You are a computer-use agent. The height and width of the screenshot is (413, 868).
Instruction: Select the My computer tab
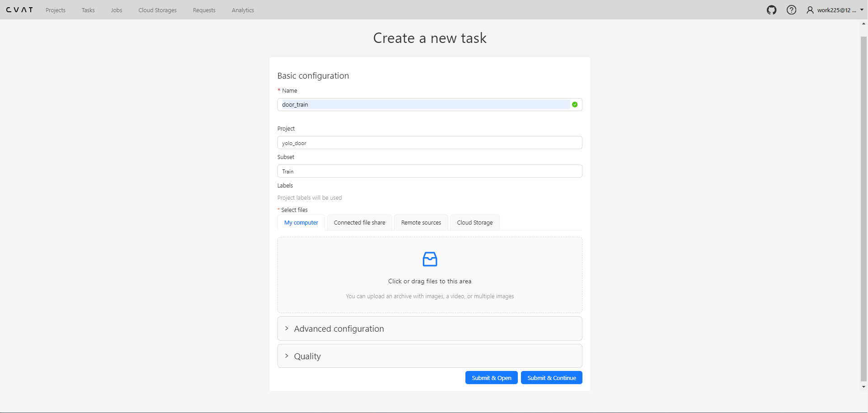[x=301, y=222]
